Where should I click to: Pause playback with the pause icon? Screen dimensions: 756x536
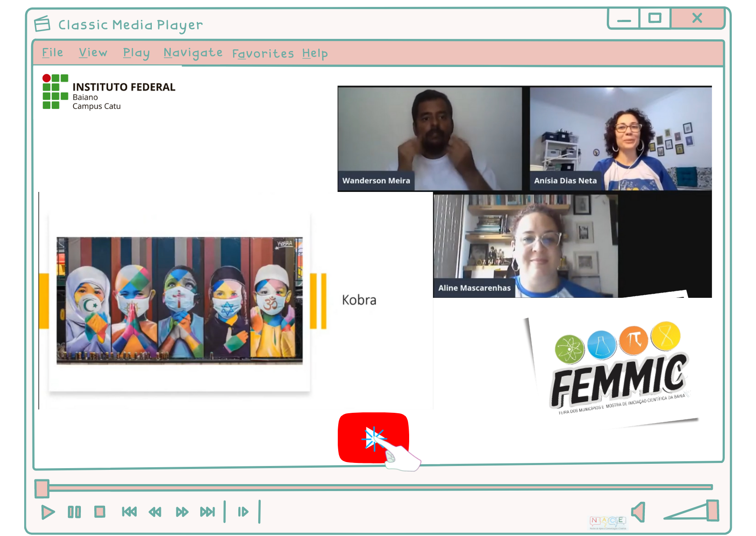point(74,512)
